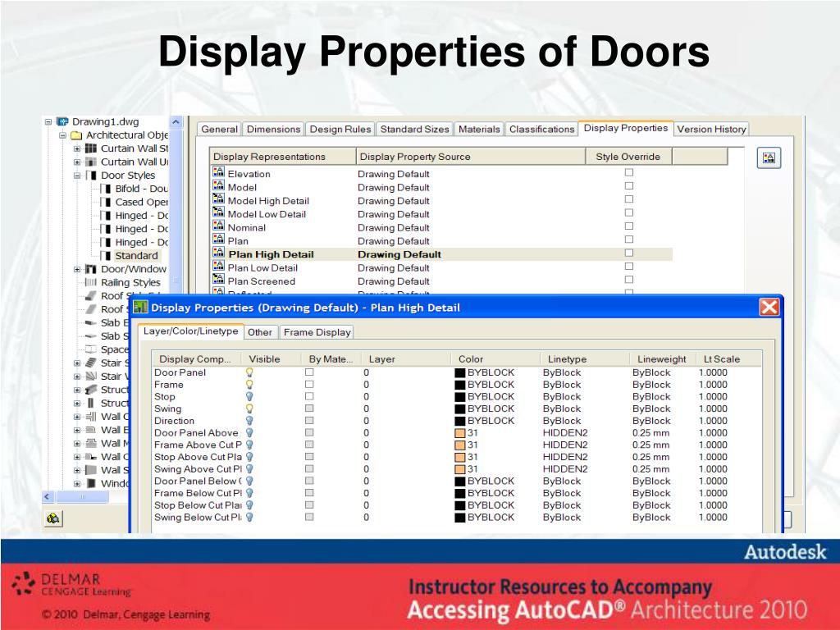Toggle Direction visibility light bulb

point(249,421)
